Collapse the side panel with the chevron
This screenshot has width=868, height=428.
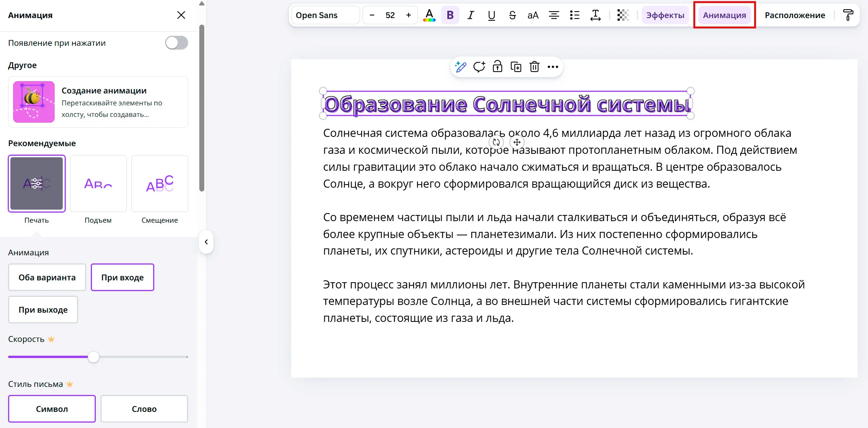pyautogui.click(x=206, y=242)
